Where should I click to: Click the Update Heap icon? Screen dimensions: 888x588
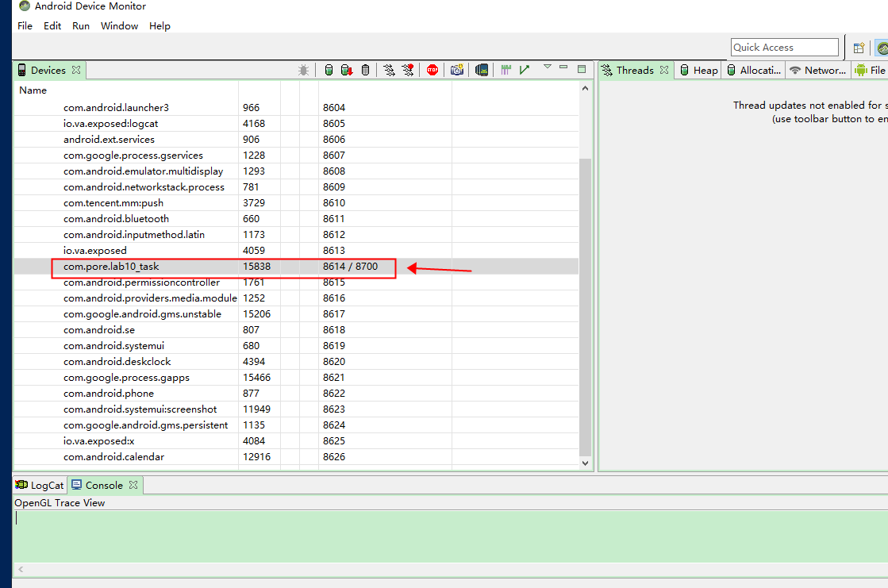click(329, 70)
